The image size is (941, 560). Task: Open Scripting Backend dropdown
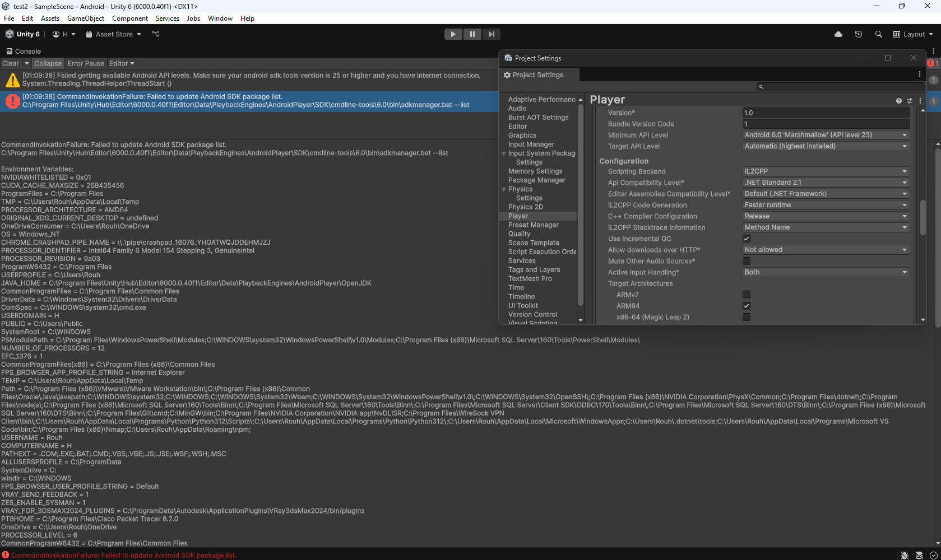click(x=826, y=171)
